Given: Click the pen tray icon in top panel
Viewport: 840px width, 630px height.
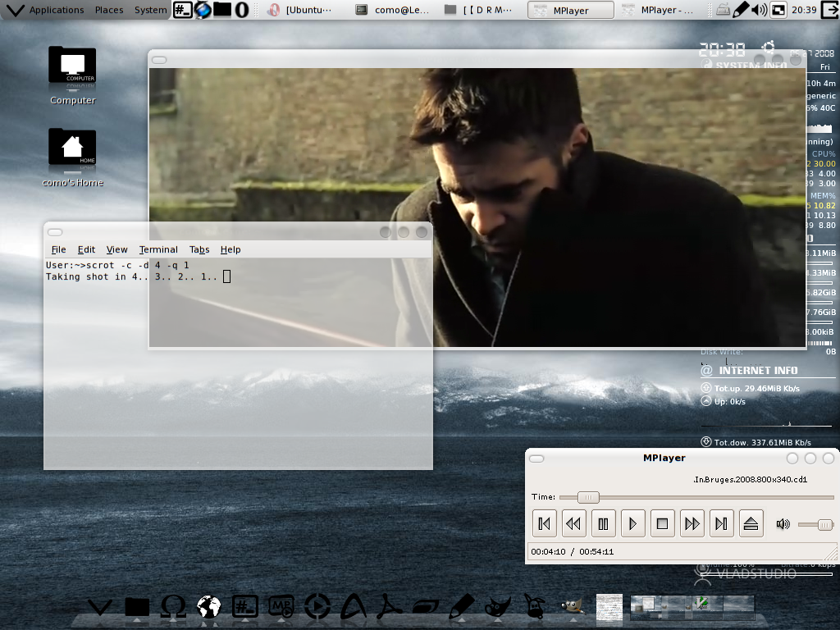Looking at the screenshot, I should [x=741, y=10].
